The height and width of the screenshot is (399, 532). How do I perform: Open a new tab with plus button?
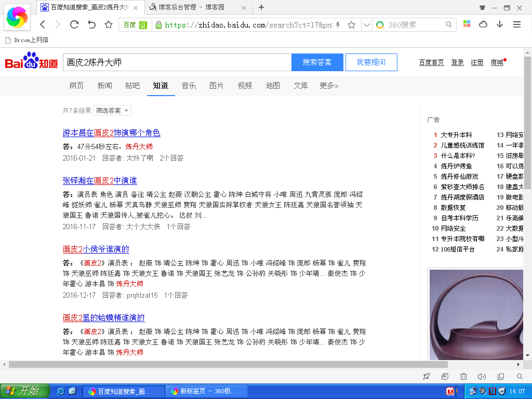261,7
